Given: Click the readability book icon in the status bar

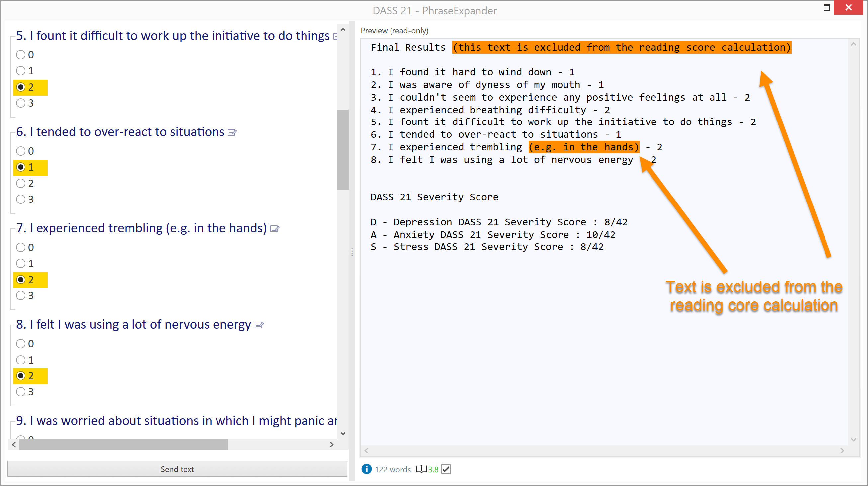Looking at the screenshot, I should coord(421,469).
